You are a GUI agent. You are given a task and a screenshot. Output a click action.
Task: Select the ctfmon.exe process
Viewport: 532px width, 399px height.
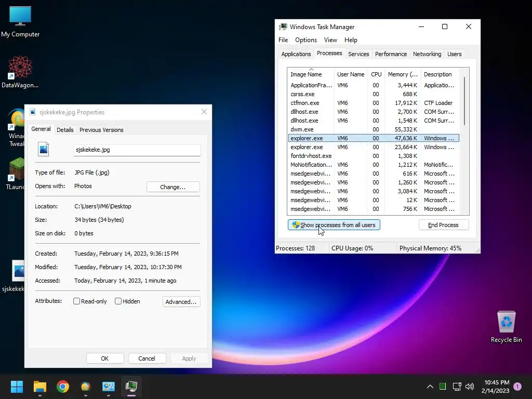coord(373,103)
